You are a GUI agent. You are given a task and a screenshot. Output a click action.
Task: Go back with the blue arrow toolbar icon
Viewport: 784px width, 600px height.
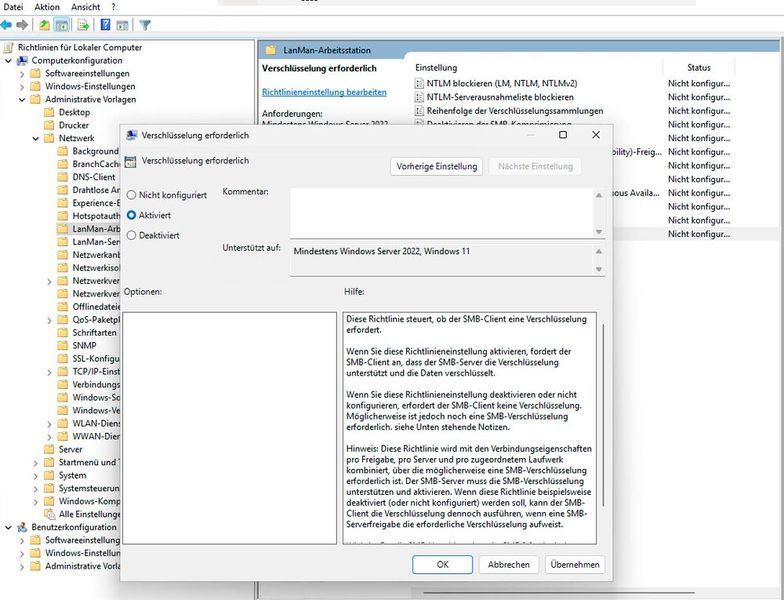pos(6,24)
